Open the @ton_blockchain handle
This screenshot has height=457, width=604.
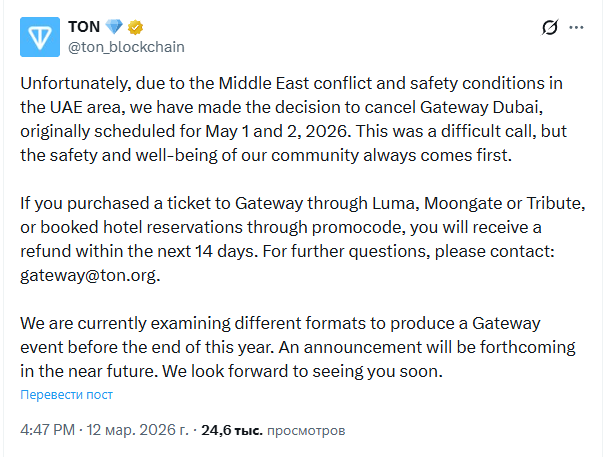[x=126, y=46]
